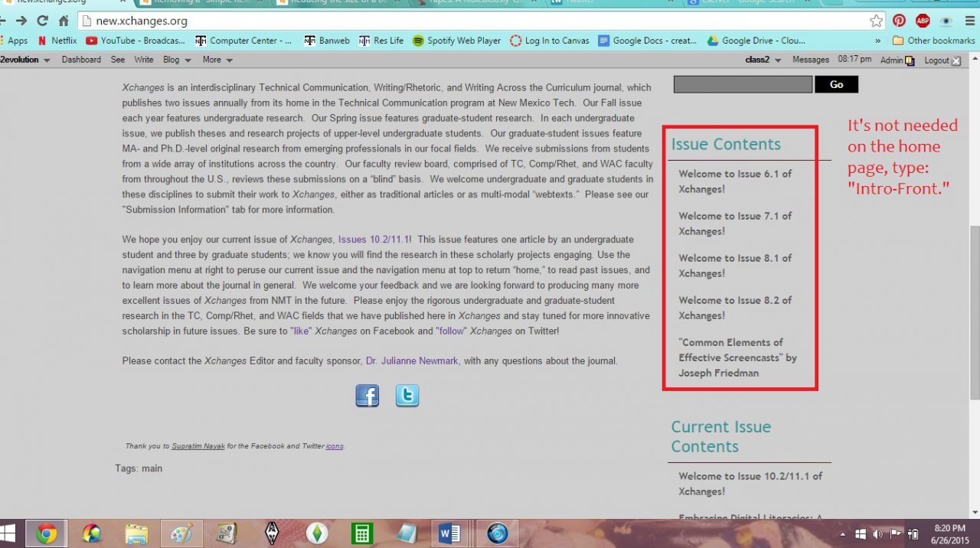Click the See menu item

(118, 60)
